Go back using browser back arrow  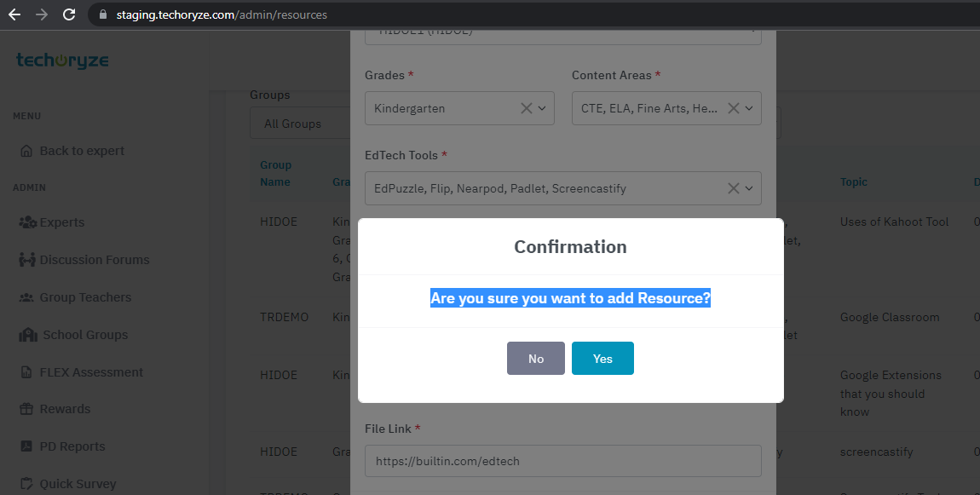point(14,14)
